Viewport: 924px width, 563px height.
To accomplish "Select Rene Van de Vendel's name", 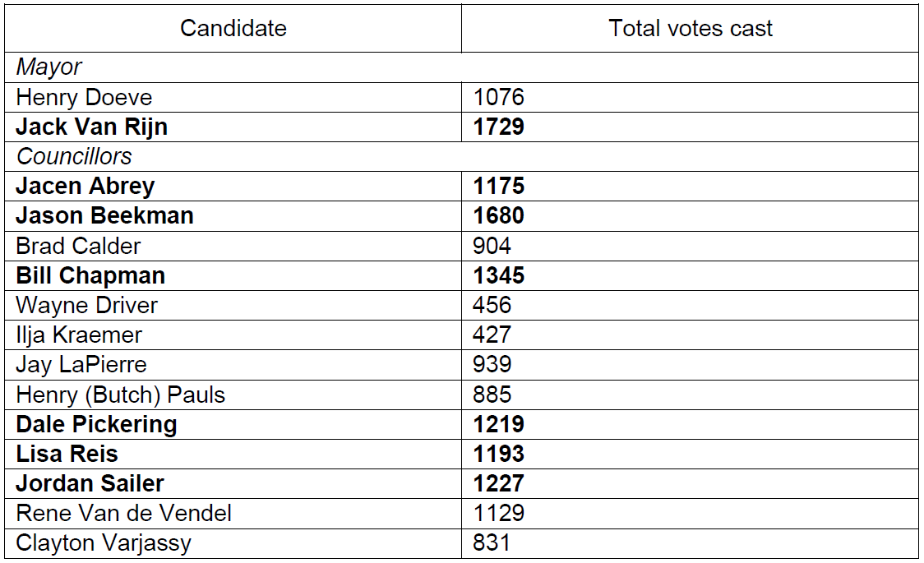I will 123,514.
